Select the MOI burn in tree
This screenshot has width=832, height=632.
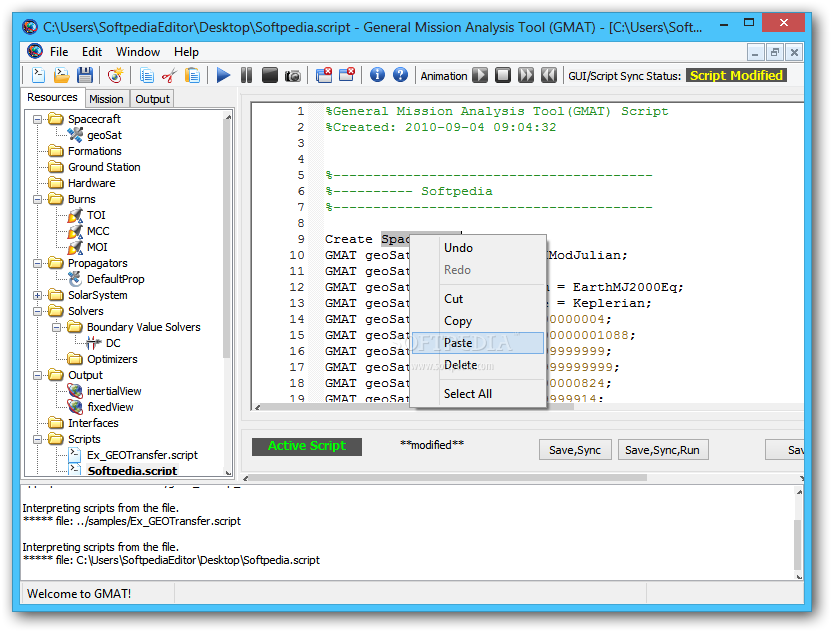click(x=97, y=247)
